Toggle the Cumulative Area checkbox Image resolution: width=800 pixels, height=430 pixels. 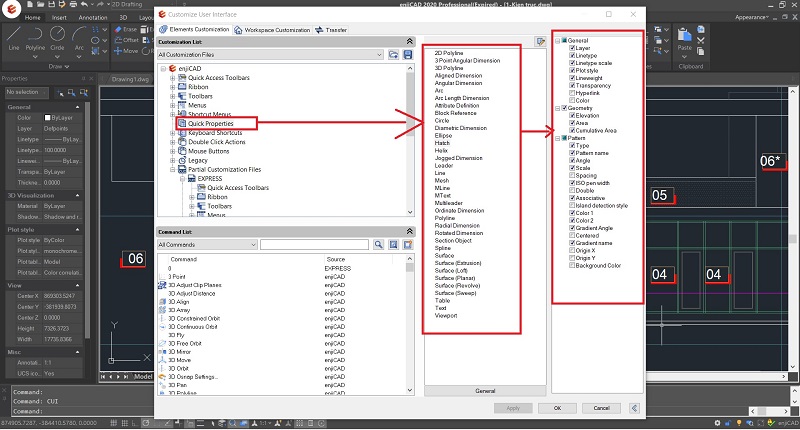(x=572, y=131)
